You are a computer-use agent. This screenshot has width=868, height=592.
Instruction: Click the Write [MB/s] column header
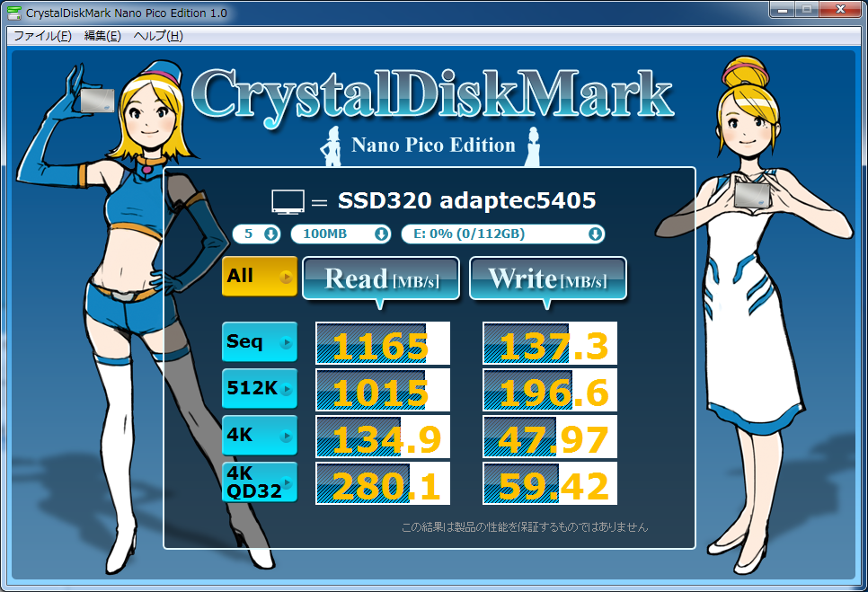[548, 278]
